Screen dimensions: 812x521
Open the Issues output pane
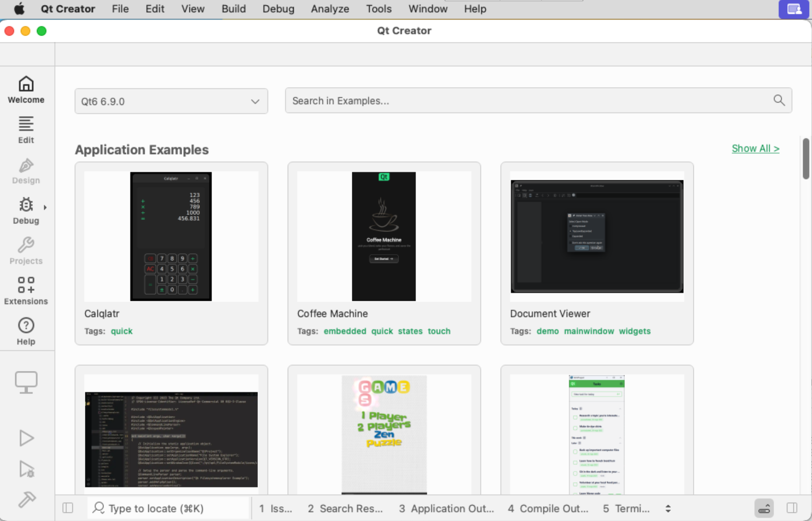click(276, 508)
